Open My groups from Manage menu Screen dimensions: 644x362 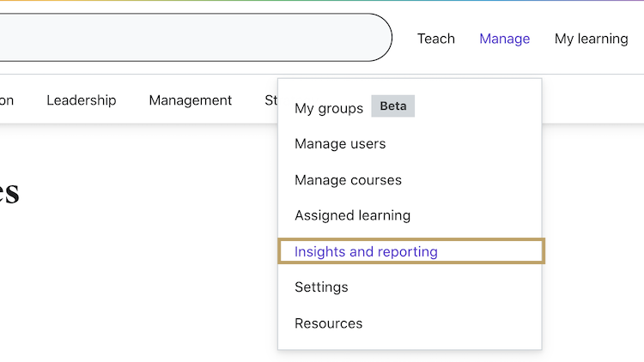coord(329,108)
